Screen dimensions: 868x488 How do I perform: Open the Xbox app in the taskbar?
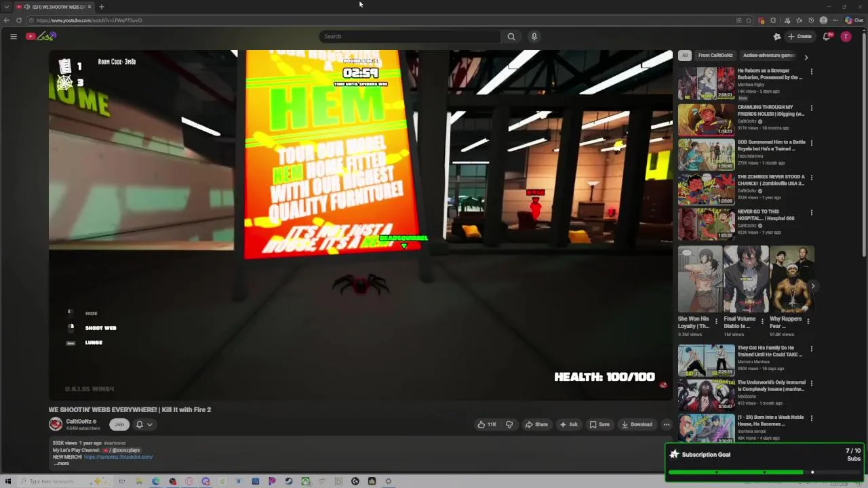click(306, 481)
